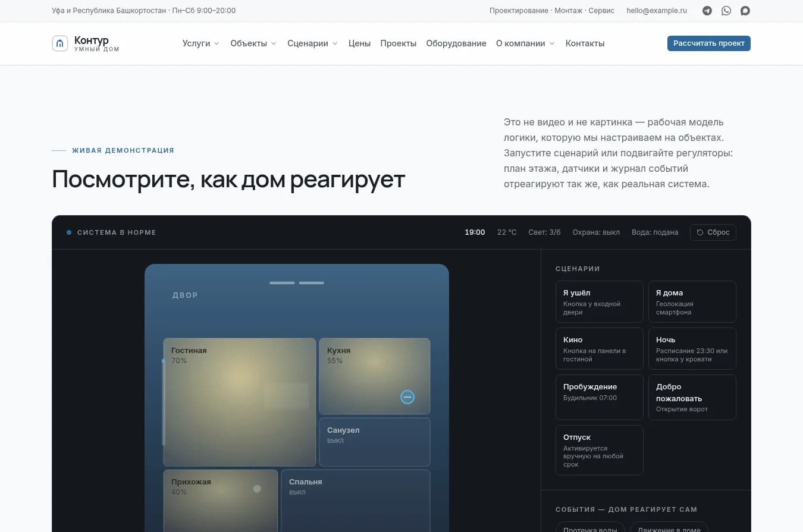
Task: Expand the Сценарии dropdown in the navigation
Action: click(x=313, y=43)
